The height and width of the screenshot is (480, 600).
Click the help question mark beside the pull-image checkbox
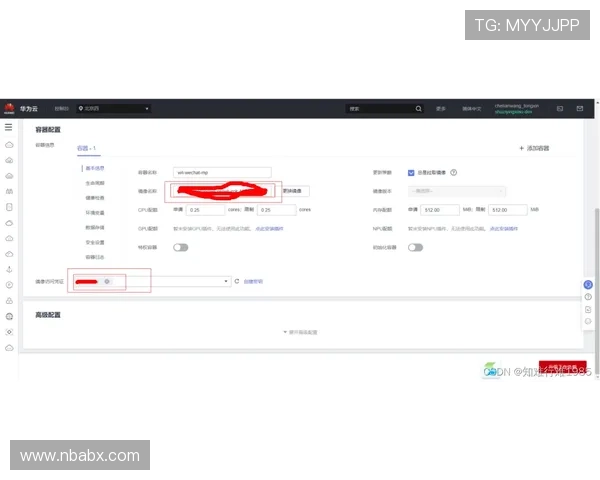(x=454, y=172)
